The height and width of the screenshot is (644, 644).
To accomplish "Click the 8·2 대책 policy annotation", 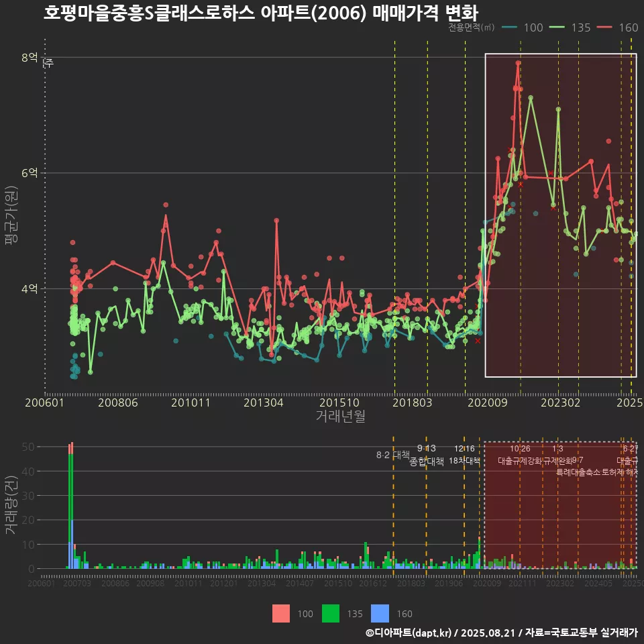I will point(393,455).
